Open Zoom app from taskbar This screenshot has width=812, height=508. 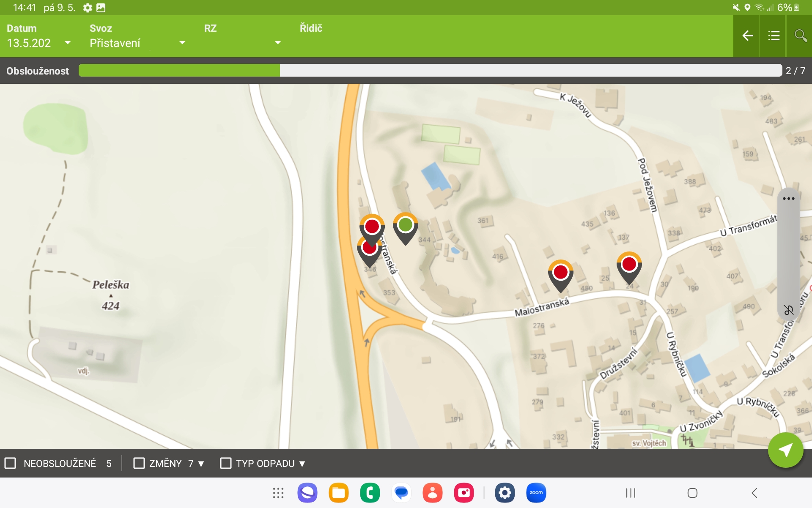(x=536, y=493)
